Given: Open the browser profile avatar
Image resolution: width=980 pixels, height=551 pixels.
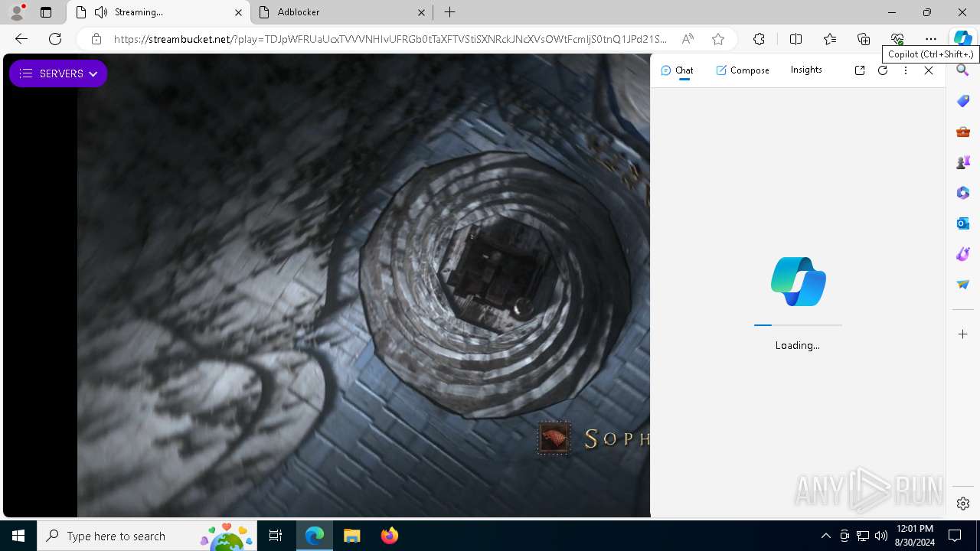Looking at the screenshot, I should tap(17, 12).
